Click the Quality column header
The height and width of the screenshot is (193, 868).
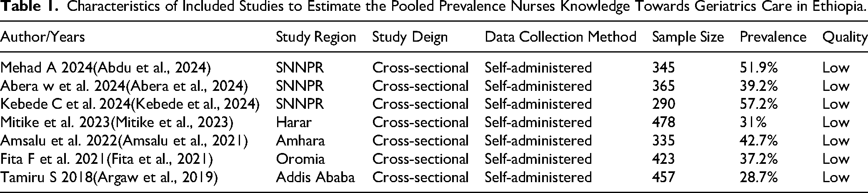[845, 37]
